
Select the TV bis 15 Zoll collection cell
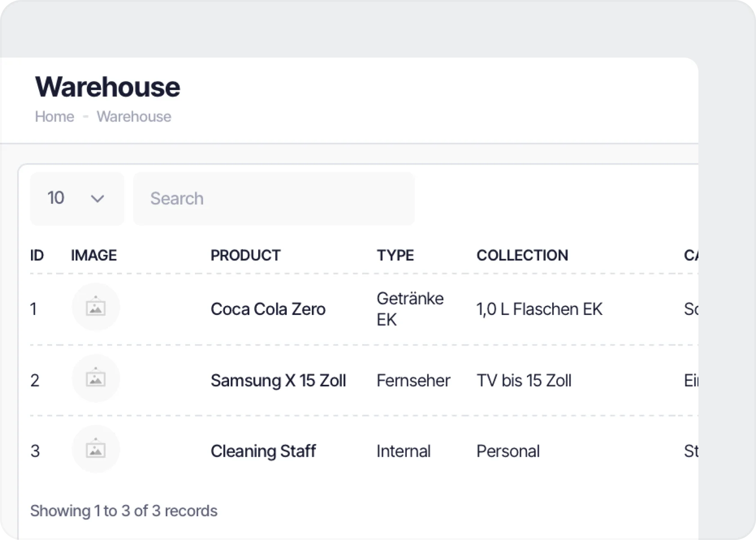pyautogui.click(x=524, y=381)
